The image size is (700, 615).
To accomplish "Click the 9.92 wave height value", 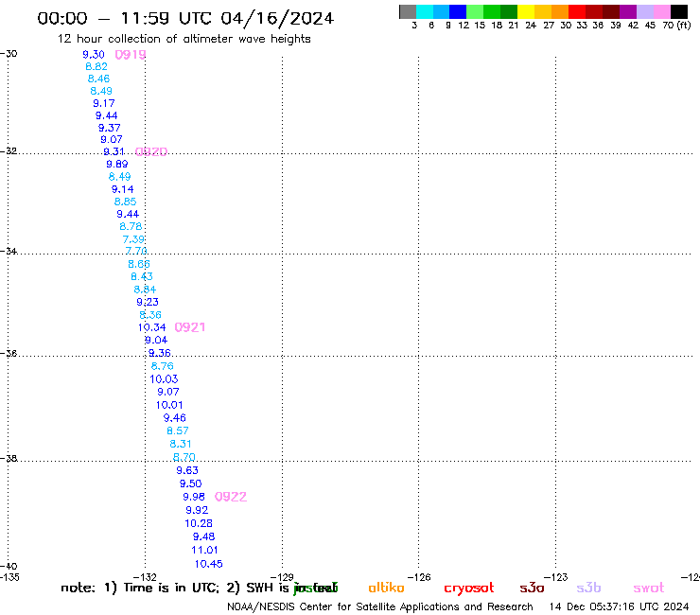I will pyautogui.click(x=197, y=510).
